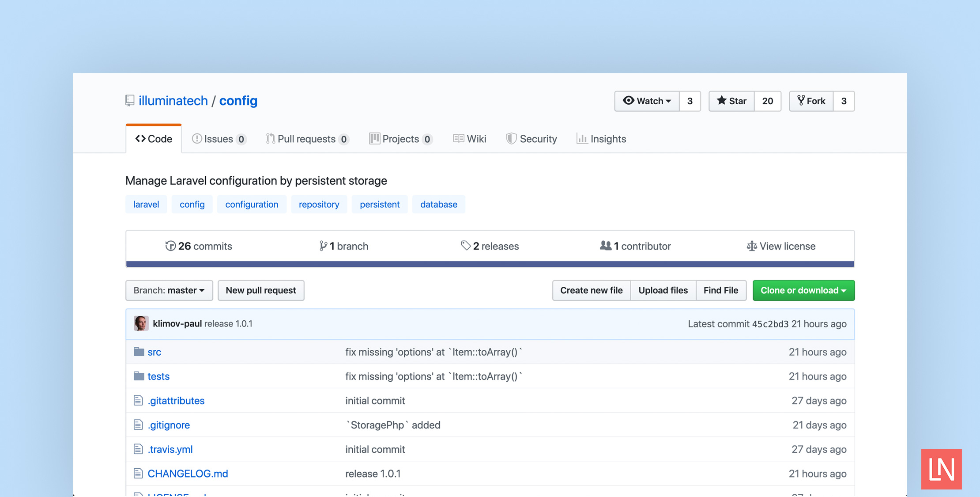The image size is (980, 497).
Task: Click the stargazers count 20
Action: [768, 101]
